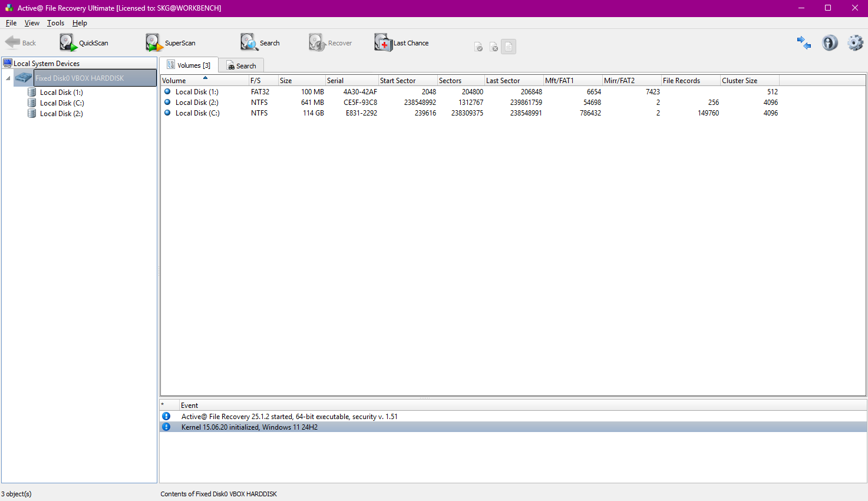The image size is (868, 501).
Task: Open the Tools menu
Action: click(55, 23)
